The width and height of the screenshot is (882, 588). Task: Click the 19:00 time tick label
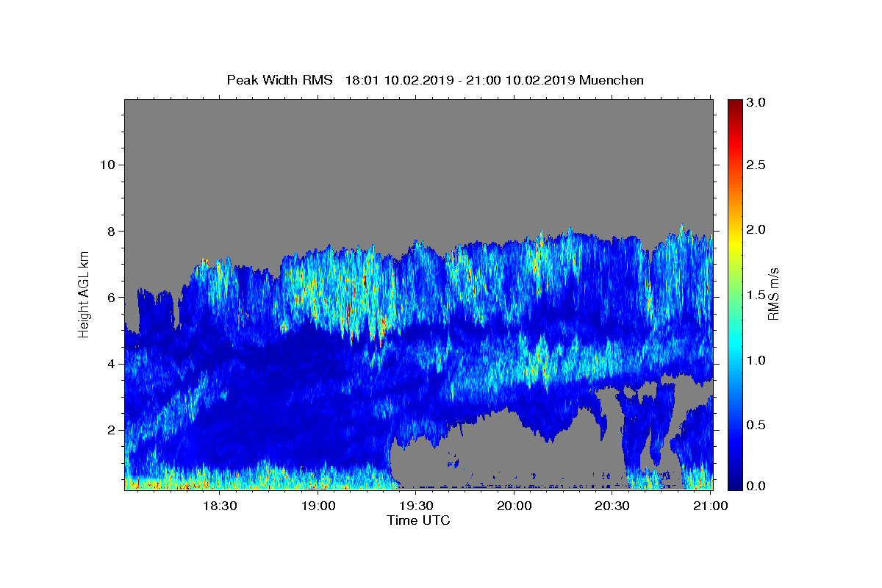pos(318,506)
